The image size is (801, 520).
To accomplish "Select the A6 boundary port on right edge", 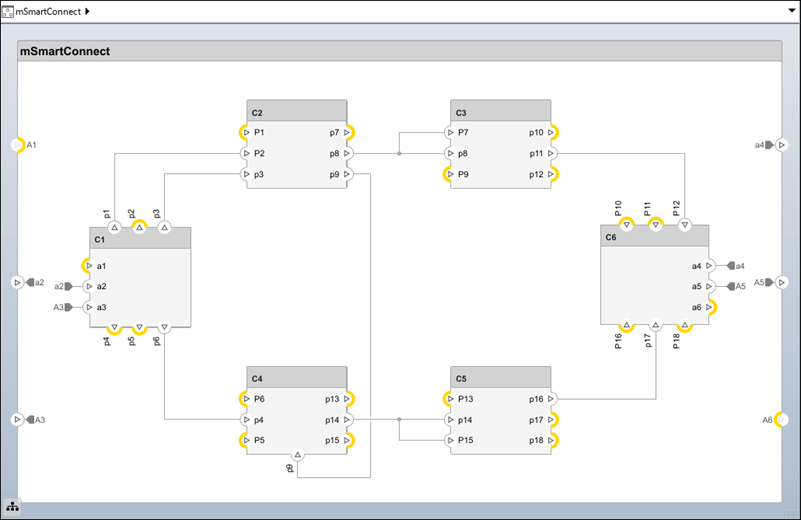I will click(x=782, y=420).
